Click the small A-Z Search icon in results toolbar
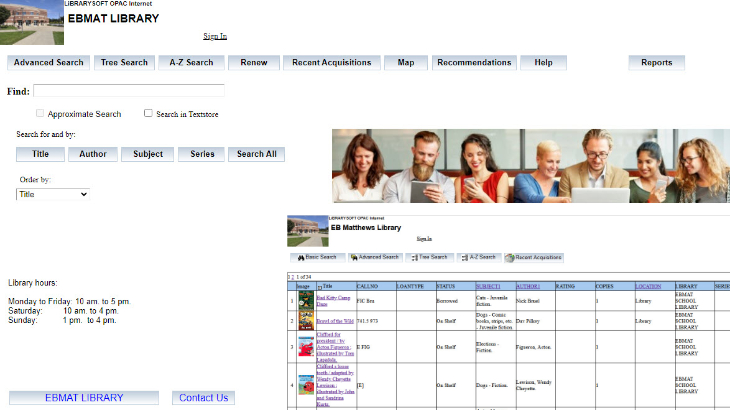730x410 pixels. click(462, 257)
